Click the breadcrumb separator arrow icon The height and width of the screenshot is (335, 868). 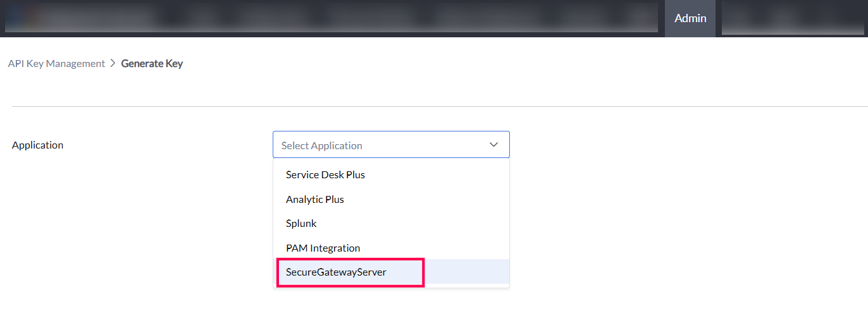click(x=113, y=63)
